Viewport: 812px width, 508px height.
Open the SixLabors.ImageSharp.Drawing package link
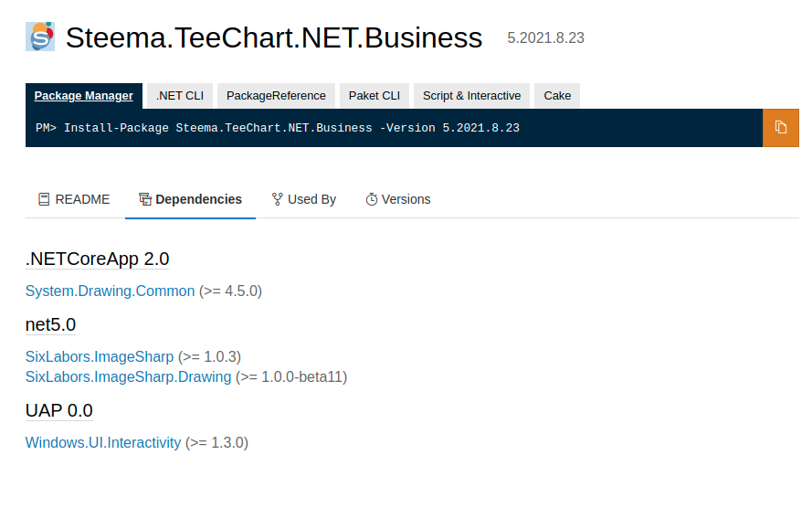(129, 377)
